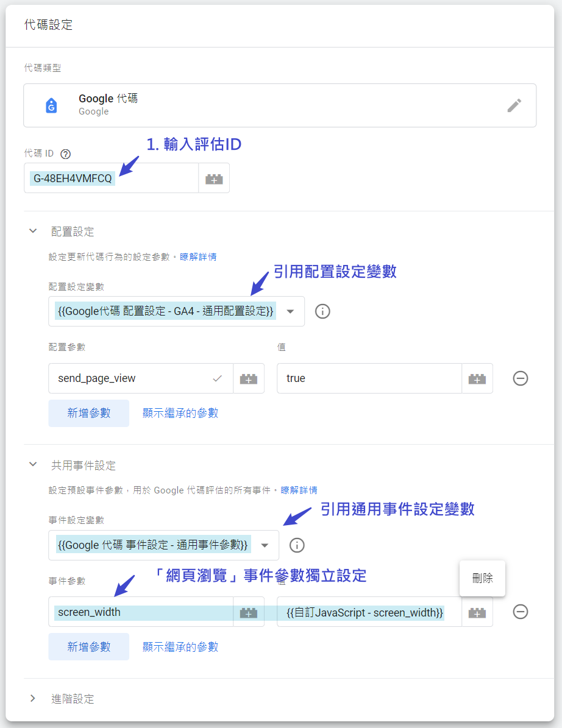Expand the 進階設定 section
This screenshot has width=562, height=728.
pyautogui.click(x=33, y=698)
